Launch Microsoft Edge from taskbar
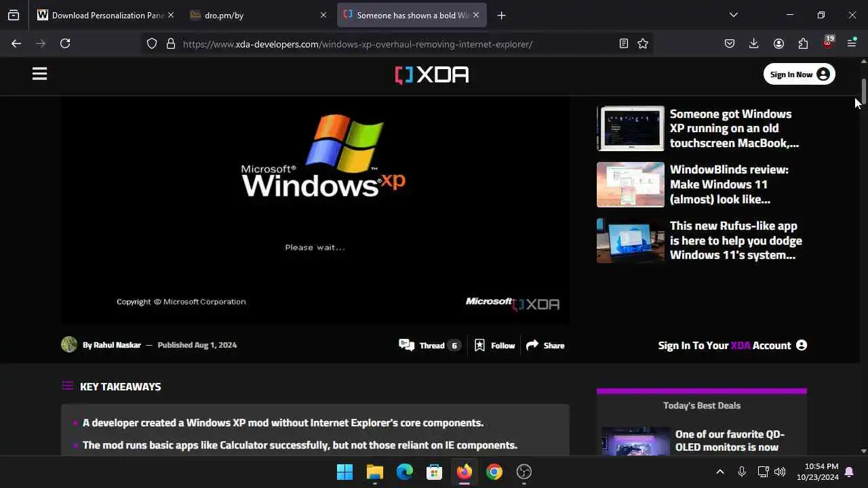The image size is (868, 488). (x=405, y=472)
